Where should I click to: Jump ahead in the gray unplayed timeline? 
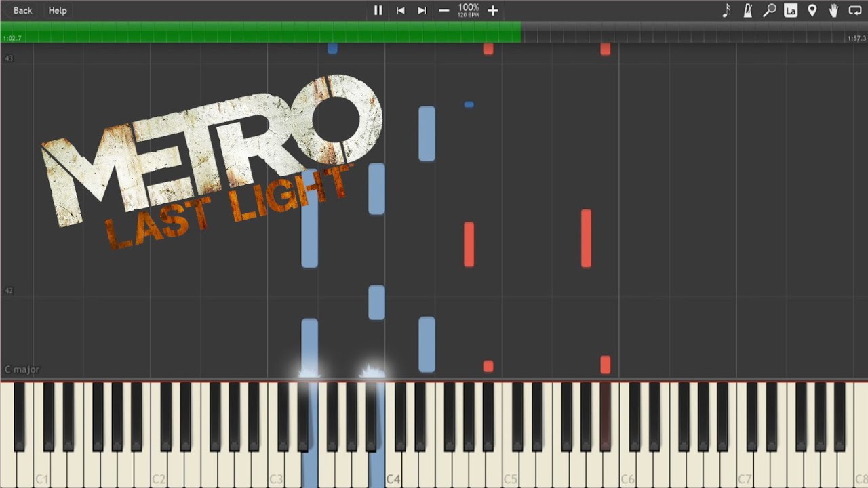694,32
